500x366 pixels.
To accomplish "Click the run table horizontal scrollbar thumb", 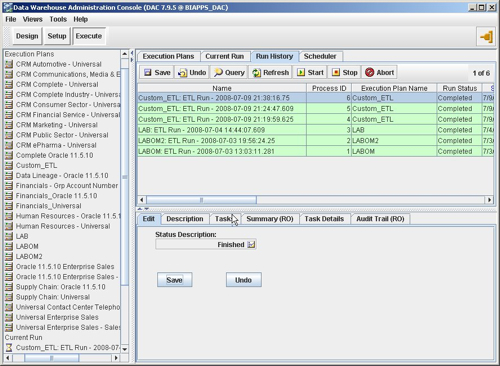I will point(201,200).
